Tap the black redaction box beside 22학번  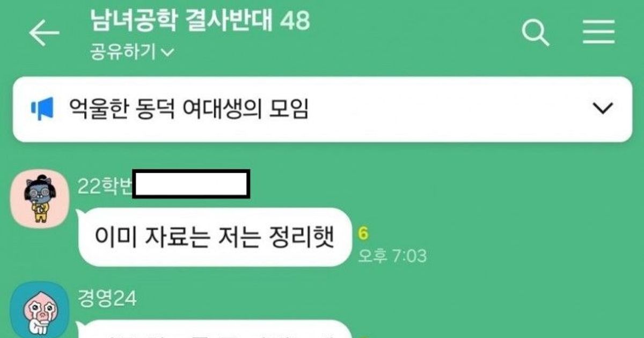[191, 185]
